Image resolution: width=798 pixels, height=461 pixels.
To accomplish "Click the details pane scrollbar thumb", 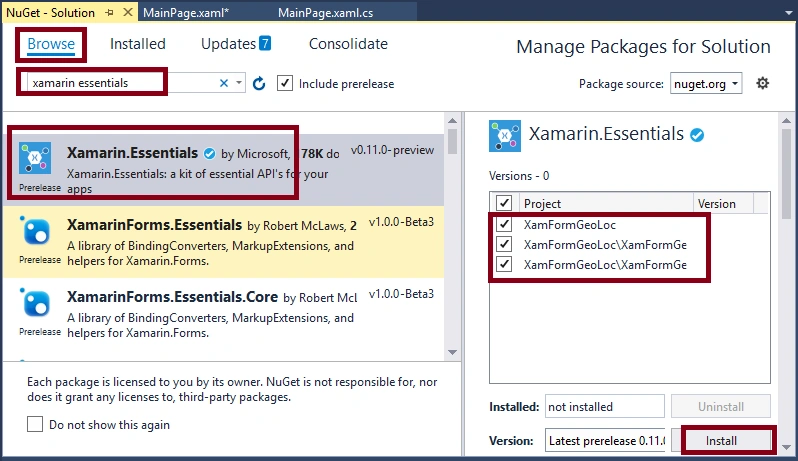I will coord(786,175).
